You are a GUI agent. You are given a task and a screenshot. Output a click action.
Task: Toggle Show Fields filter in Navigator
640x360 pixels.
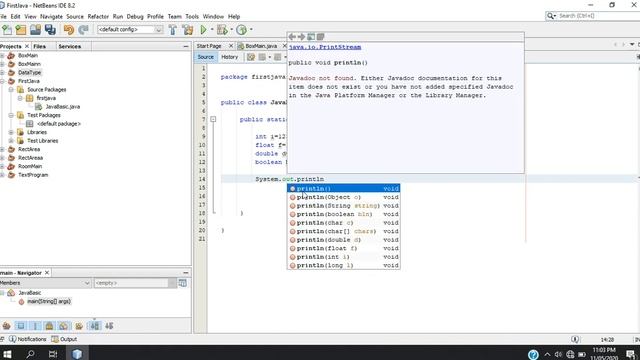21,326
